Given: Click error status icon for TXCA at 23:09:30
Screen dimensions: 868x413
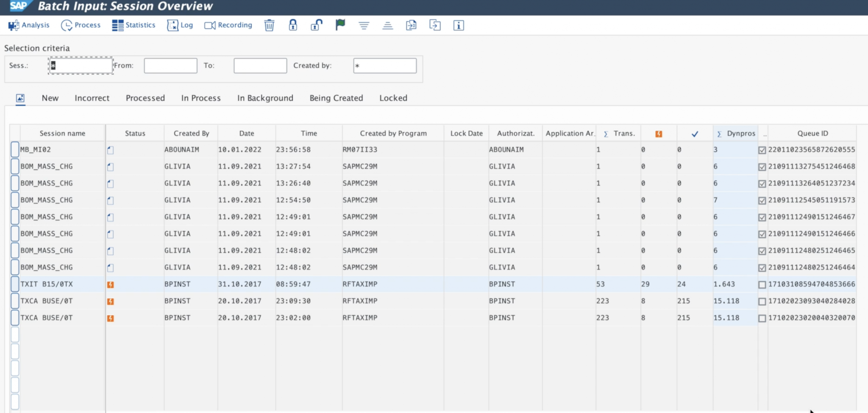Looking at the screenshot, I should (x=110, y=302).
